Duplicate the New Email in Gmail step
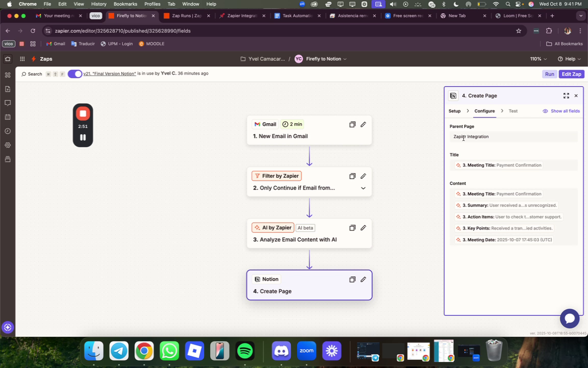The width and height of the screenshot is (588, 368). [352, 124]
